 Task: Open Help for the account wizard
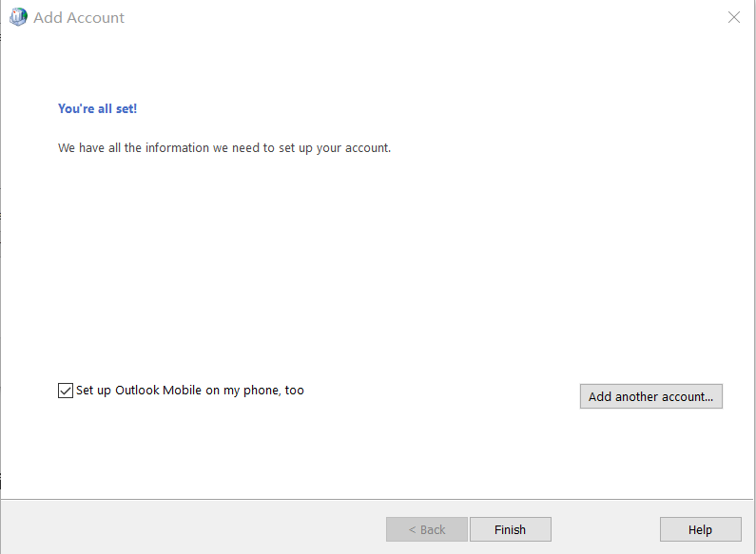pos(700,529)
